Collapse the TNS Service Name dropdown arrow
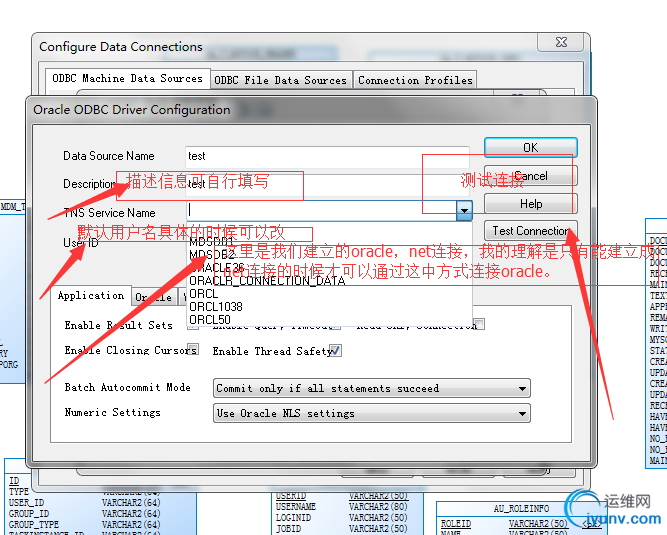Viewport: 667px width, 535px height. point(464,211)
